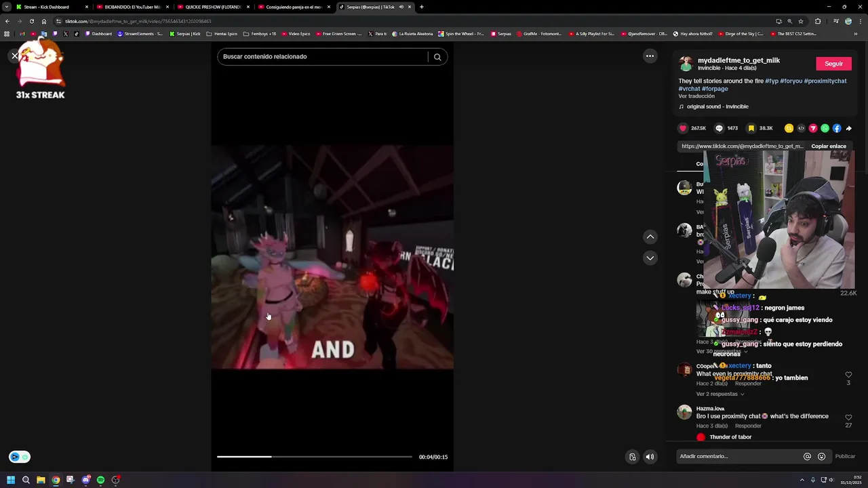Click the uploader's profile avatar
This screenshot has height=488, width=868.
tap(686, 64)
